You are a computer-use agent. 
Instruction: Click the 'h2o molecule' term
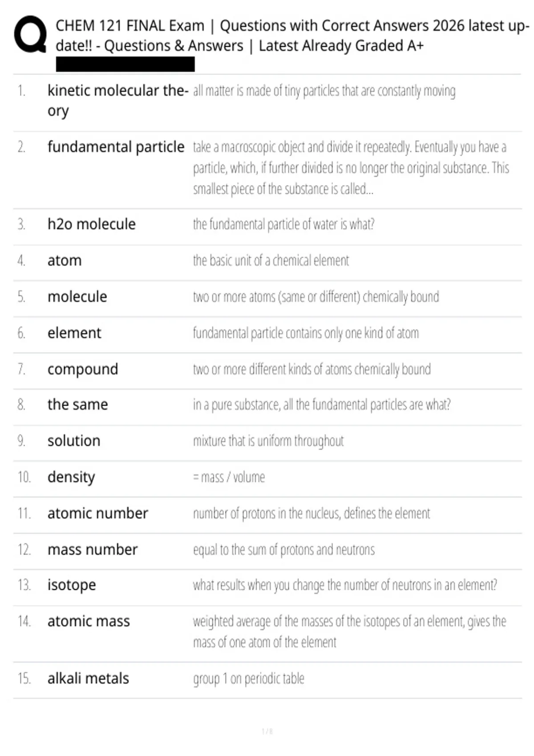pos(91,224)
